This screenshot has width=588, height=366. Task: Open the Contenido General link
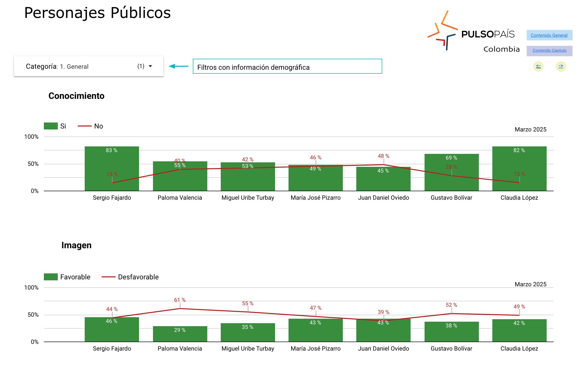point(549,35)
